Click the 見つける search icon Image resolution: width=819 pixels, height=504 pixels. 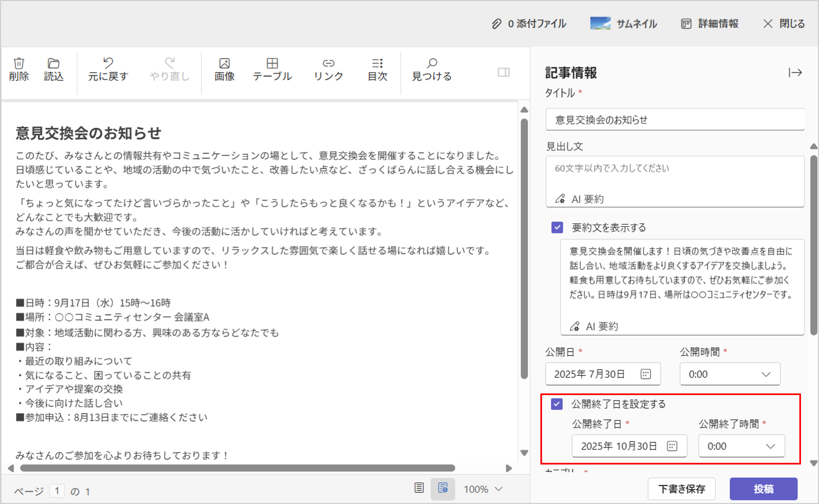[x=432, y=63]
